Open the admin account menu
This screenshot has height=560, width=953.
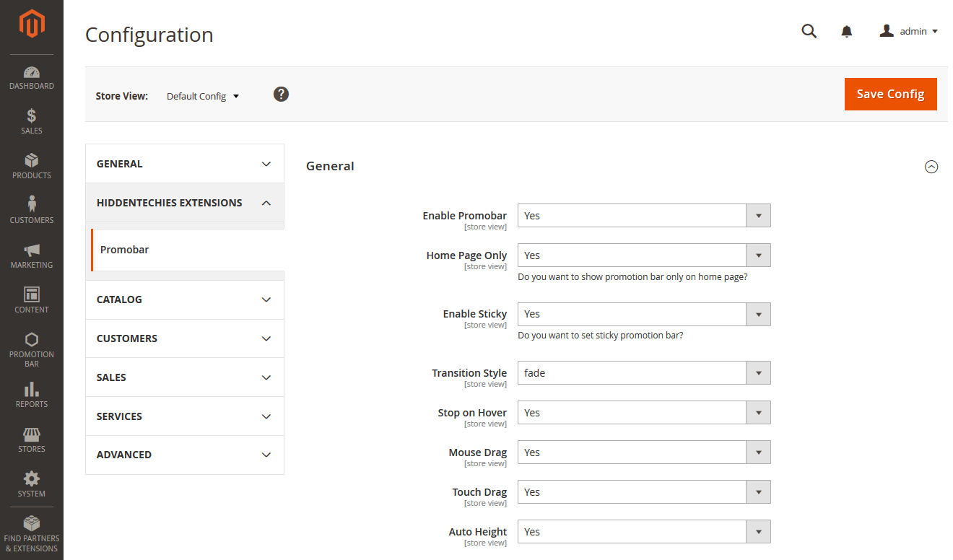(x=909, y=31)
